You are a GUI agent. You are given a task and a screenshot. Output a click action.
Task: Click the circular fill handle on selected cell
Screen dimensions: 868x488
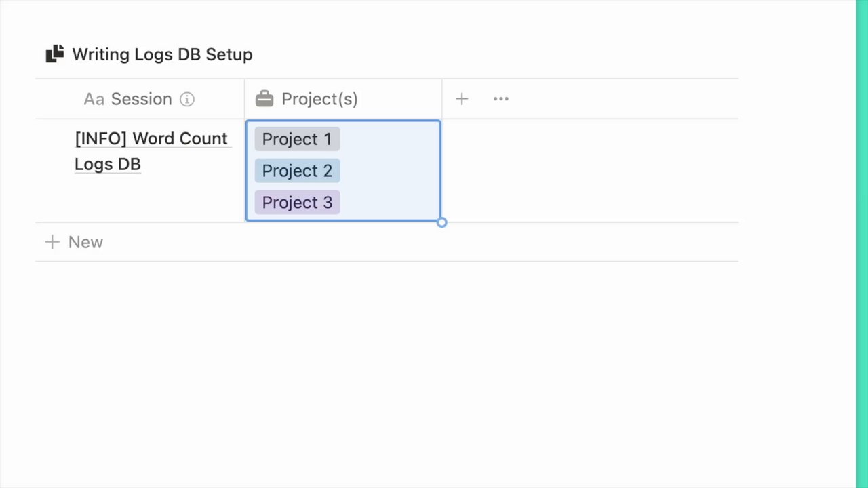click(x=441, y=222)
